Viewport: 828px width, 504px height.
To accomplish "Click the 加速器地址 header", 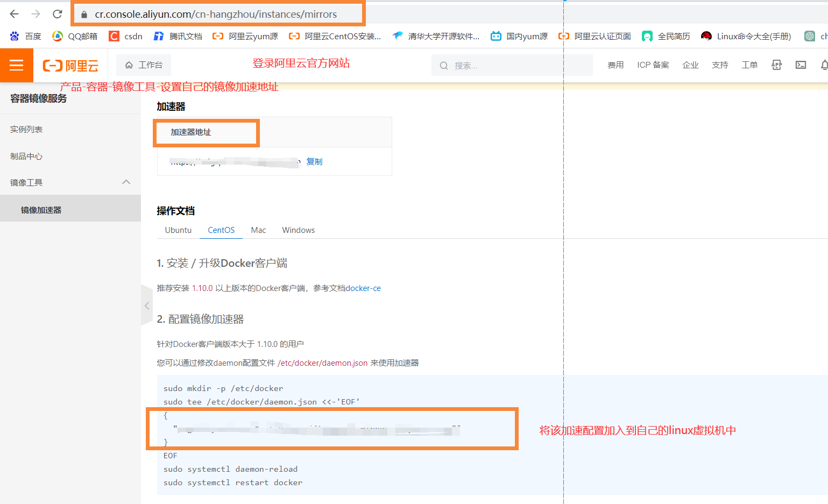I will click(x=191, y=132).
